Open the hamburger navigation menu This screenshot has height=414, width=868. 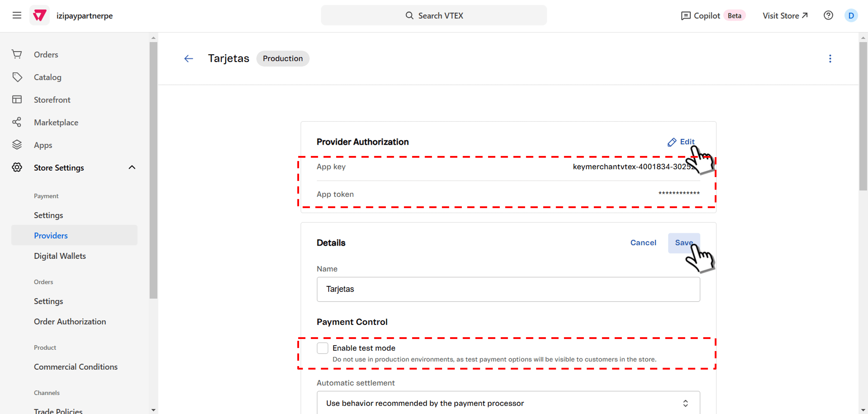click(17, 15)
